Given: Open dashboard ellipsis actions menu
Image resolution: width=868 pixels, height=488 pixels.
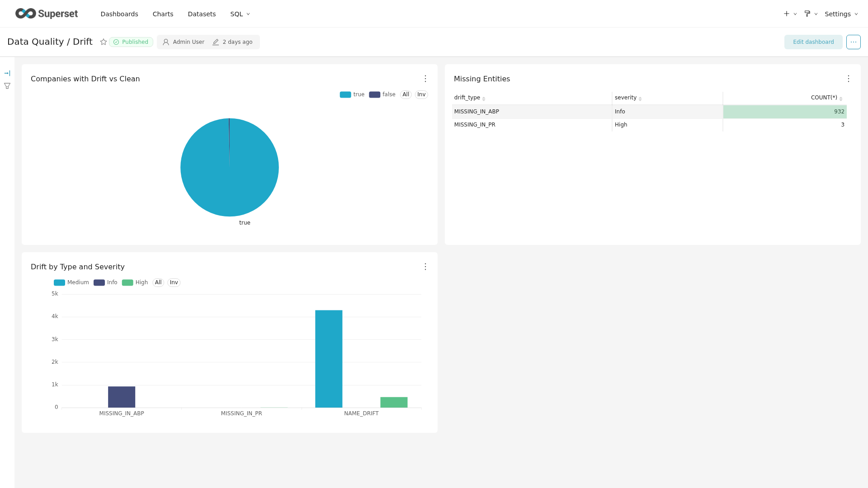Looking at the screenshot, I should tap(853, 42).
